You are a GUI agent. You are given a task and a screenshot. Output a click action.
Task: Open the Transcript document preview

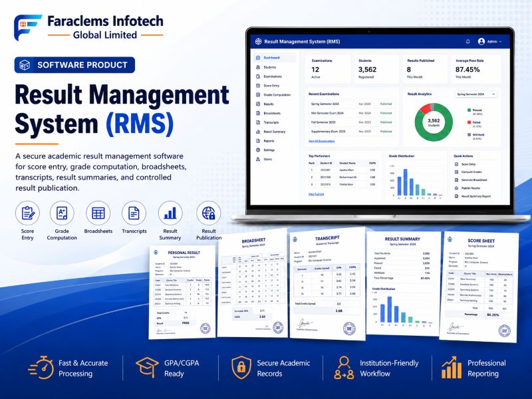point(327,283)
